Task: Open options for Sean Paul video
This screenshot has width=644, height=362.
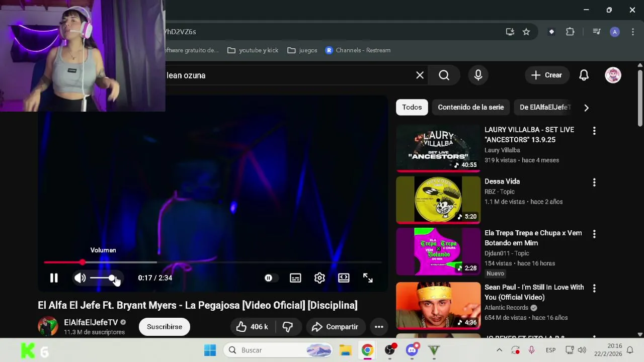Action: click(594, 289)
